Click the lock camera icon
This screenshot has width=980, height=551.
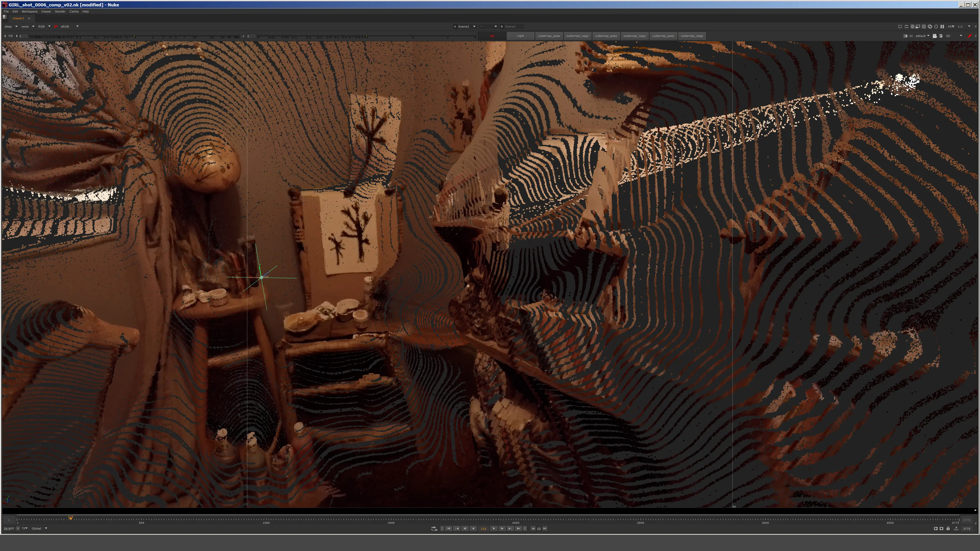coord(935,36)
